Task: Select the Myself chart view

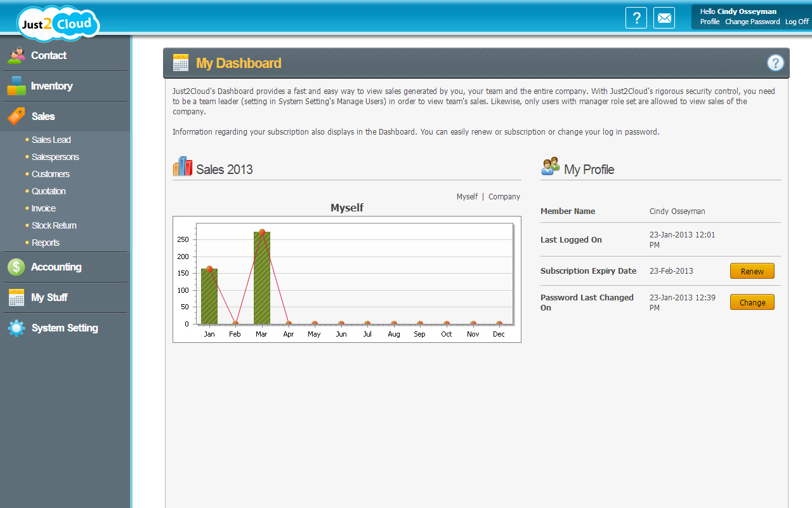Action: (x=467, y=196)
